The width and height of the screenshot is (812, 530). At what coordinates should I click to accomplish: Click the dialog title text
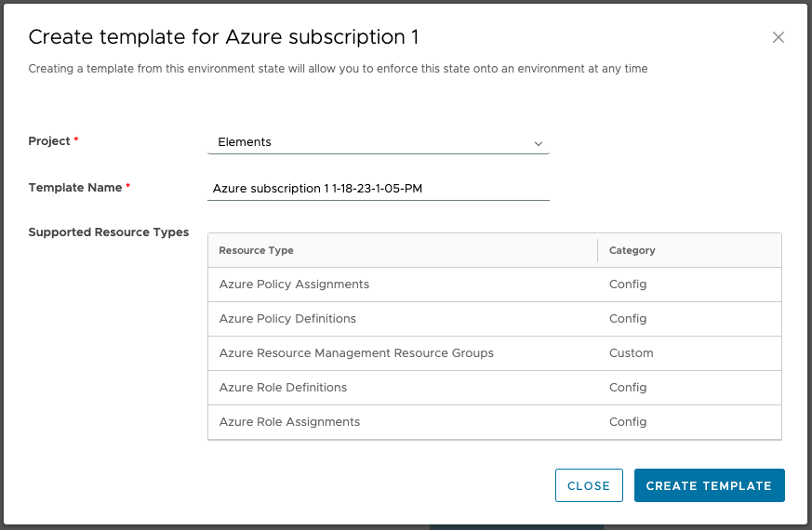point(223,37)
